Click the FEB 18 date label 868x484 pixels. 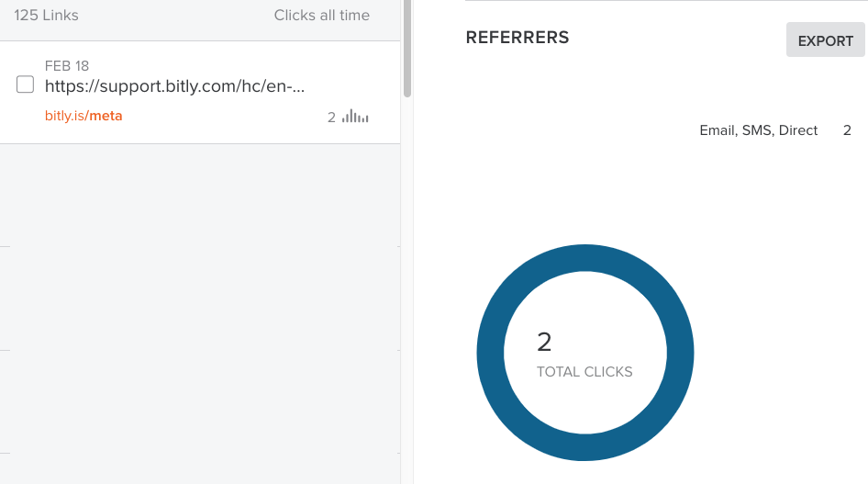67,66
